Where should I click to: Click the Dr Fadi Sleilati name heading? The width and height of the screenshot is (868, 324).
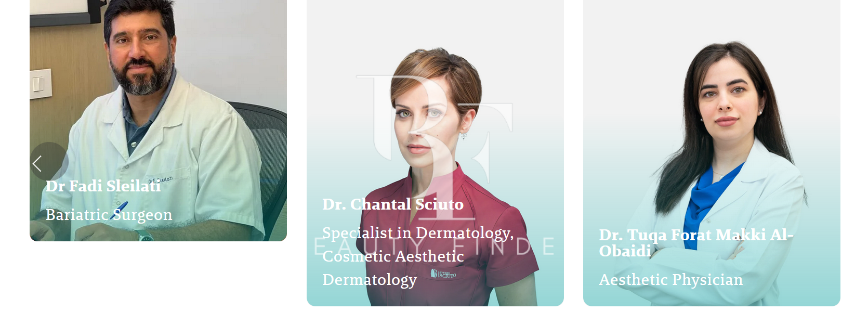coord(103,186)
